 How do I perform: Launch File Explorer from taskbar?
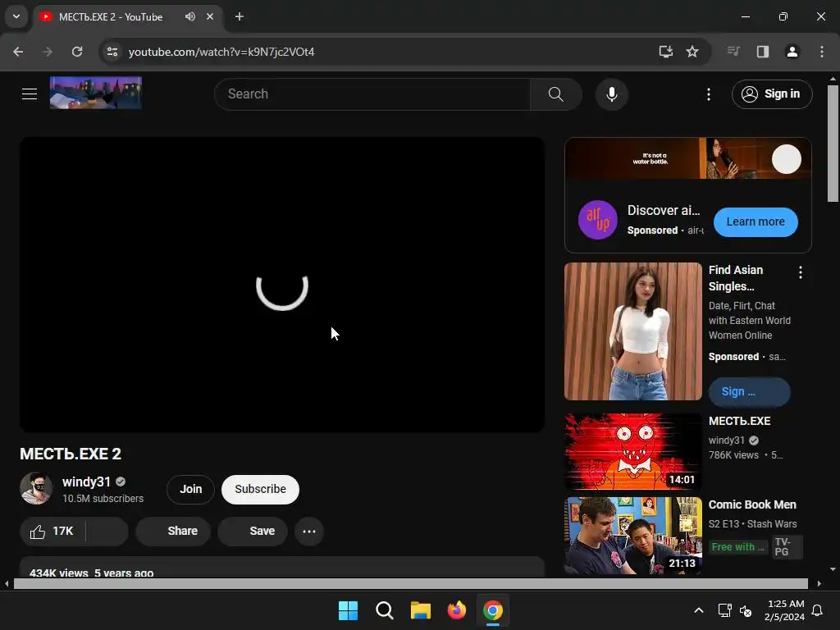point(421,610)
